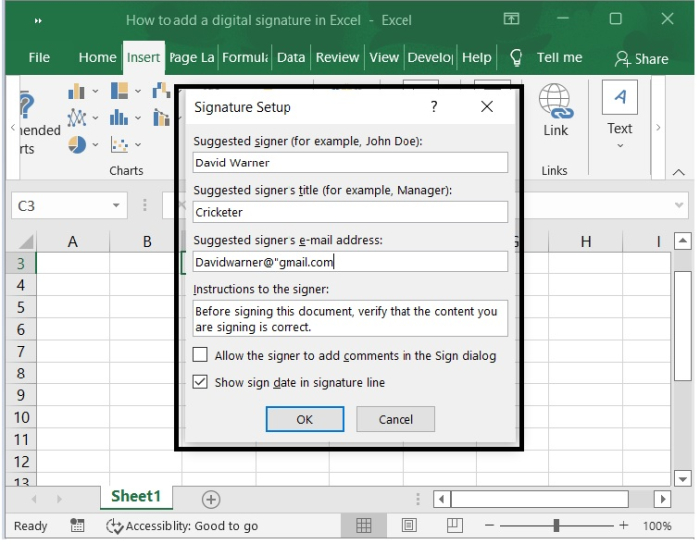700x544 pixels.
Task: Click the Tell me lightbulb icon
Action: pos(516,58)
